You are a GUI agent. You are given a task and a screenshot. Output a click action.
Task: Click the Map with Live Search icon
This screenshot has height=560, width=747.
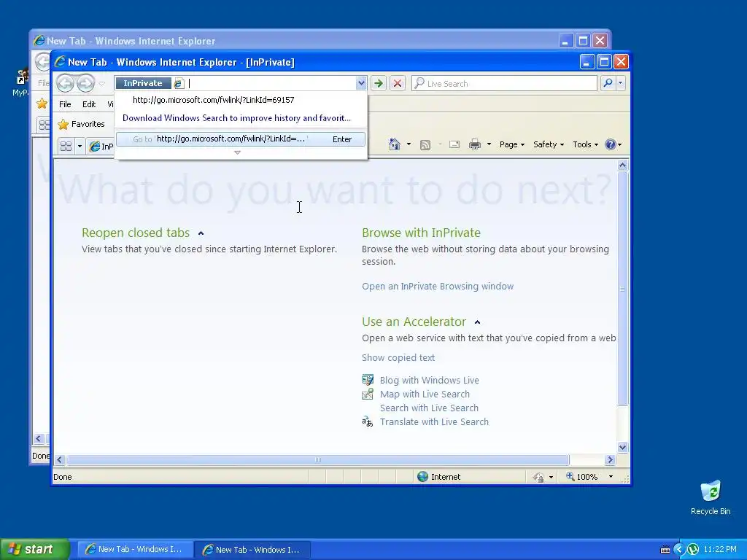[x=368, y=394]
